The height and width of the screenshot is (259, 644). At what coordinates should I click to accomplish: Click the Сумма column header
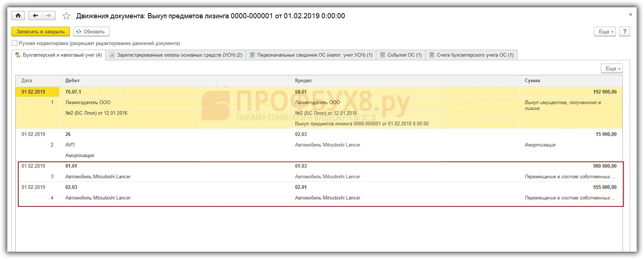[570, 80]
